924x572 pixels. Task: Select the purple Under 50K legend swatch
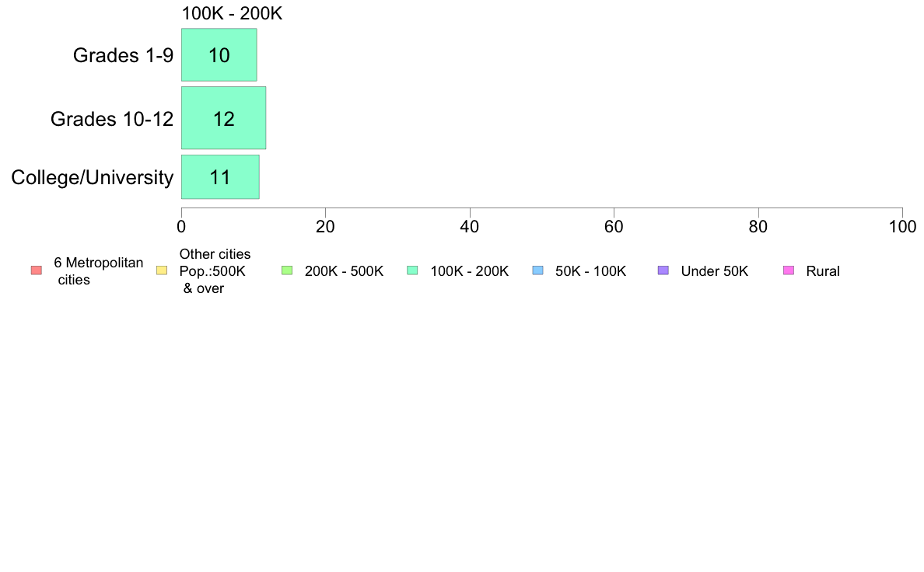[x=663, y=270]
